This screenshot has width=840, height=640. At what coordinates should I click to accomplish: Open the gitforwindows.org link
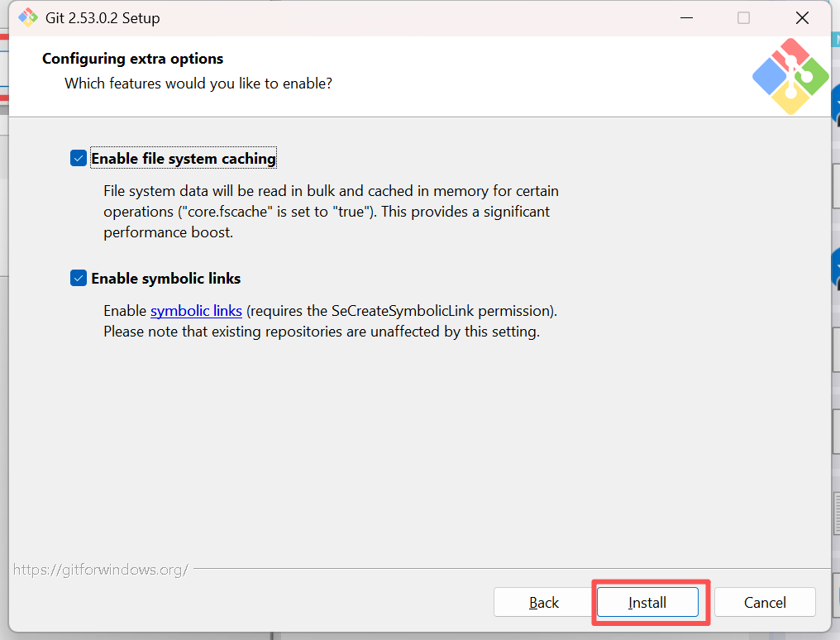click(x=101, y=570)
